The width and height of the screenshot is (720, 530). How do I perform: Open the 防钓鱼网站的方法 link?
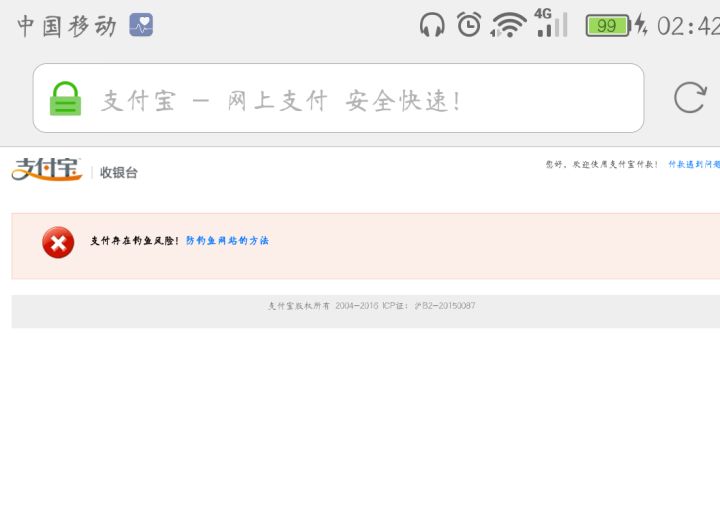(227, 241)
